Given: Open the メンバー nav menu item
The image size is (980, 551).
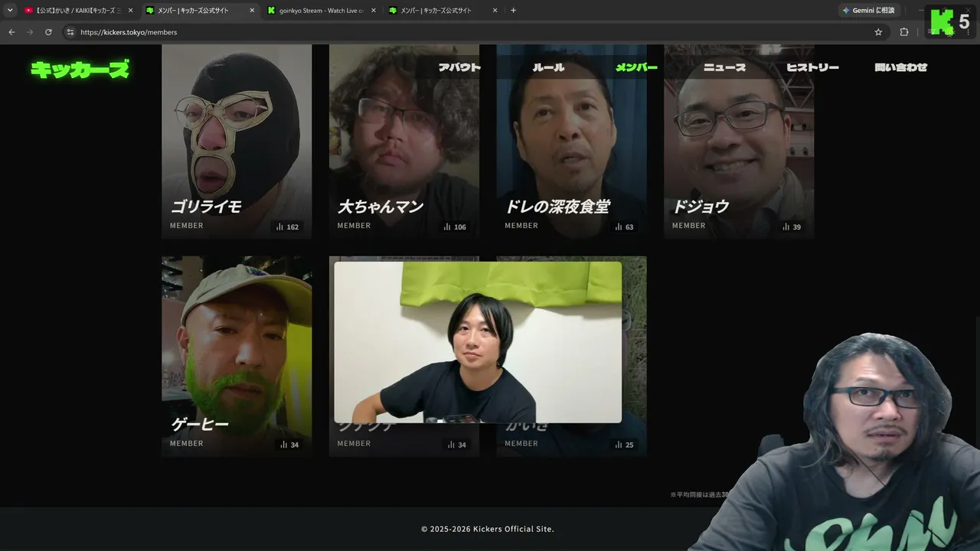Looking at the screenshot, I should tap(637, 67).
